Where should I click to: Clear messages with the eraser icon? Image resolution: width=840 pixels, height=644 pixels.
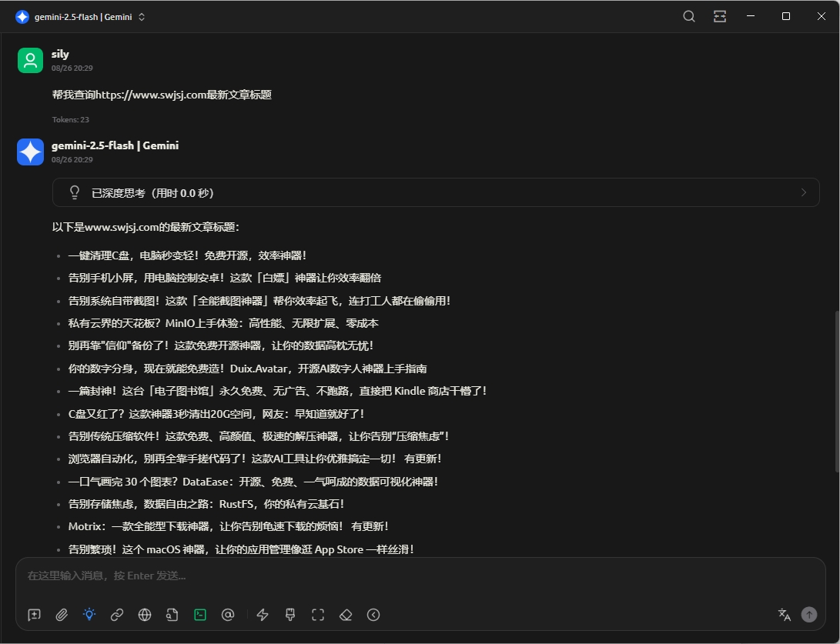(346, 615)
